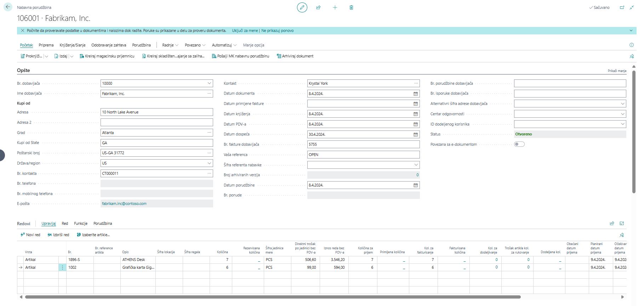The height and width of the screenshot is (306, 644).
Task: Toggle Povezana sa e-dokumentom switch
Action: [x=519, y=144]
